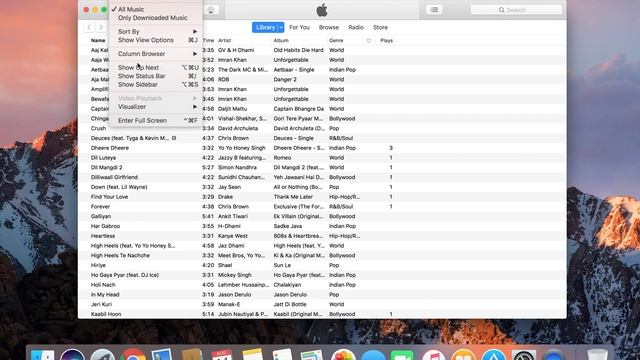Viewport: 640px width, 360px height.
Task: Sort by the Time column header
Action: pyautogui.click(x=208, y=40)
